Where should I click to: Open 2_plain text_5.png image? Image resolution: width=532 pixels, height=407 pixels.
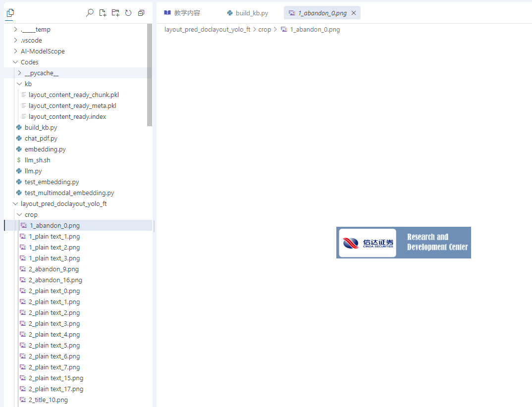[78, 345]
